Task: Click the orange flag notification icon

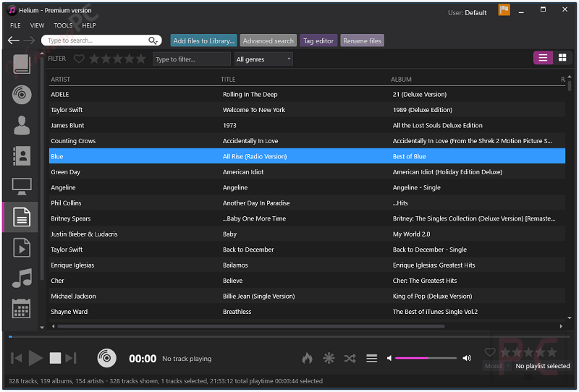Action: pos(504,10)
